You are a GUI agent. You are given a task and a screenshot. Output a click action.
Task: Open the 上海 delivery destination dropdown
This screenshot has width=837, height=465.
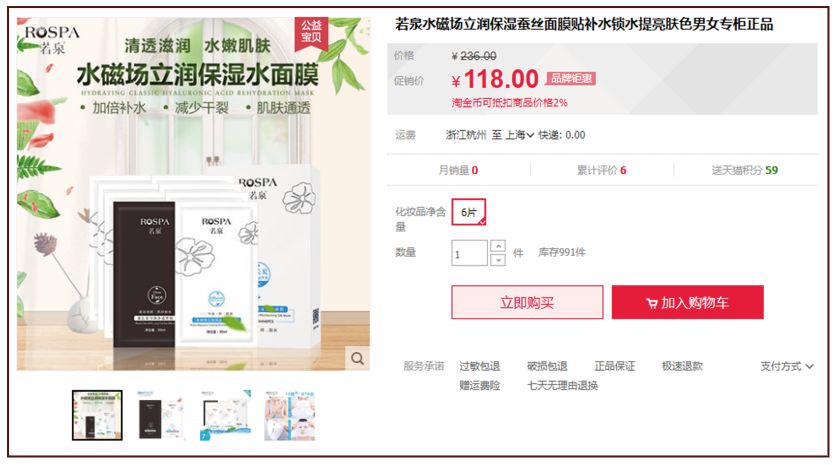tap(519, 135)
